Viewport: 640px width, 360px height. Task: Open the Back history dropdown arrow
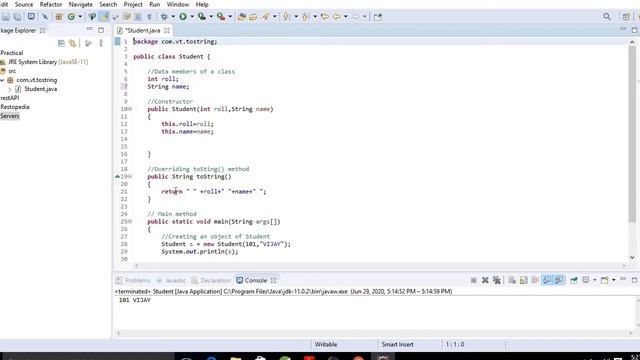[346, 17]
